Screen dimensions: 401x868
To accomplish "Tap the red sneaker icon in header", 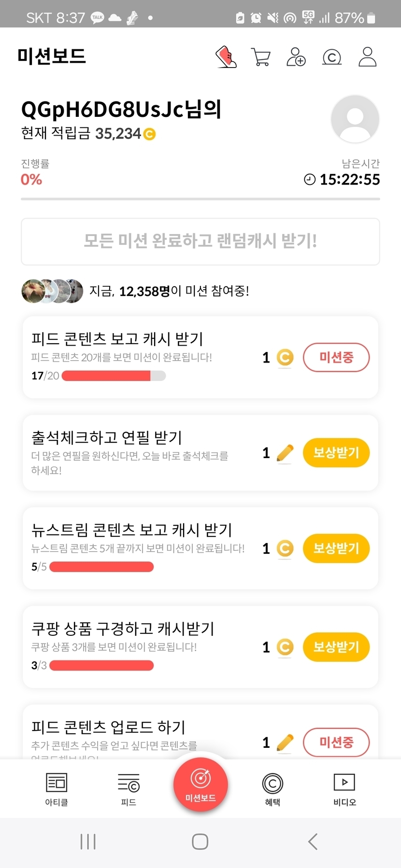I will [226, 57].
